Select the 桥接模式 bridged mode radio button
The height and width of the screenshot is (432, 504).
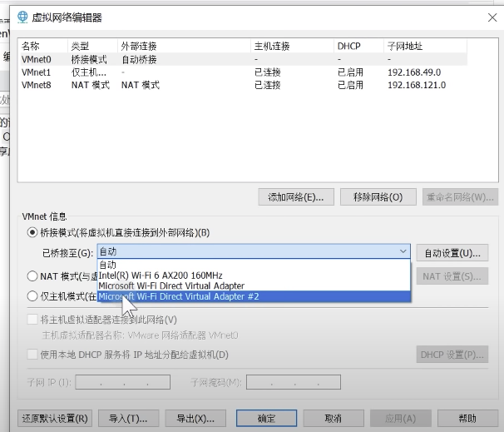pos(32,232)
